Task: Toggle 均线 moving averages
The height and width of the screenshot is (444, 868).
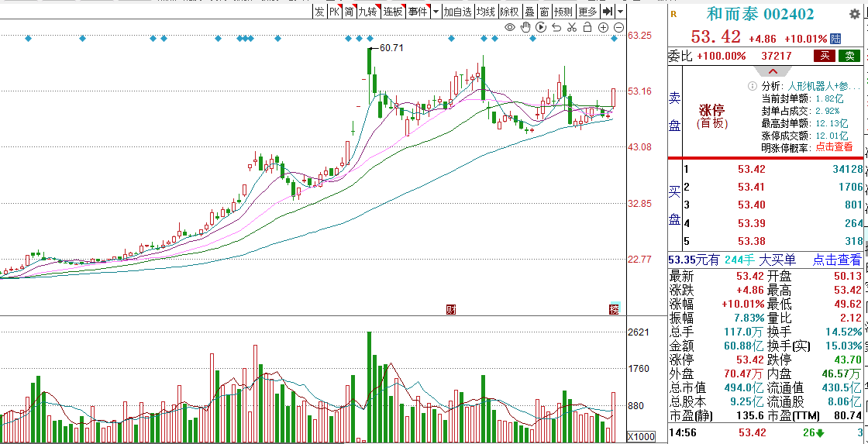Action: [486, 12]
